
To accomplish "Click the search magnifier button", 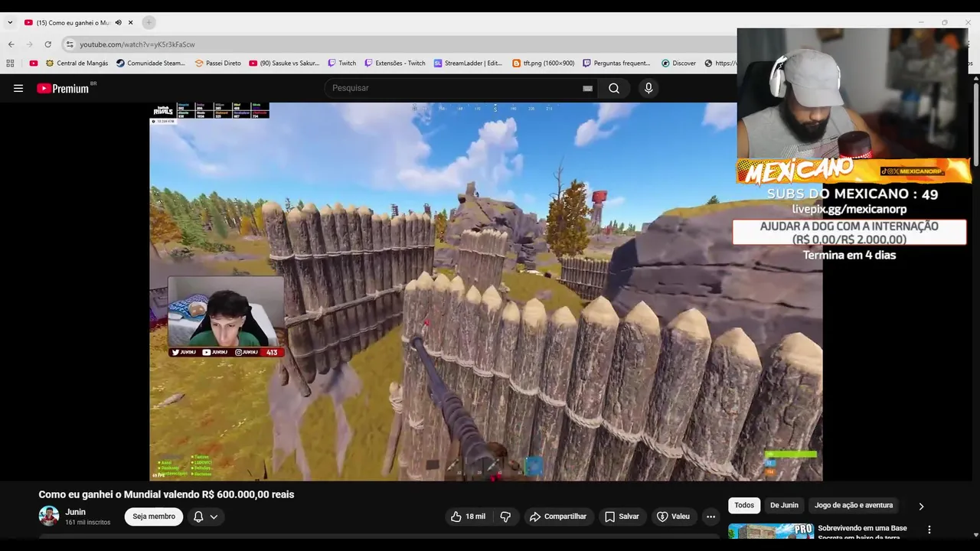I will point(614,88).
